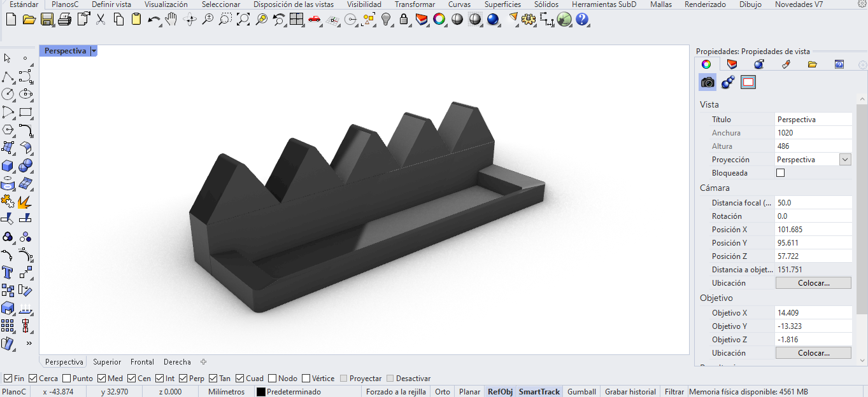868x397 pixels.
Task: Undo last action with the curved arrow
Action: coord(154,19)
